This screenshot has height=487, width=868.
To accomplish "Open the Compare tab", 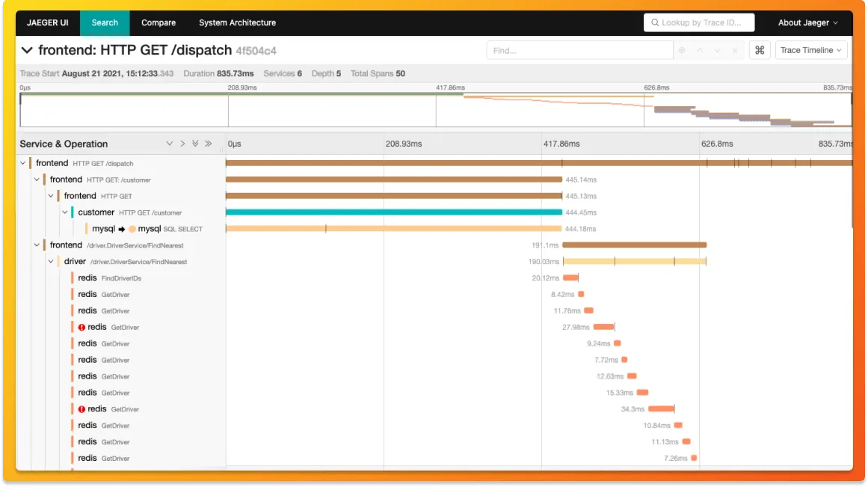I will pos(158,22).
